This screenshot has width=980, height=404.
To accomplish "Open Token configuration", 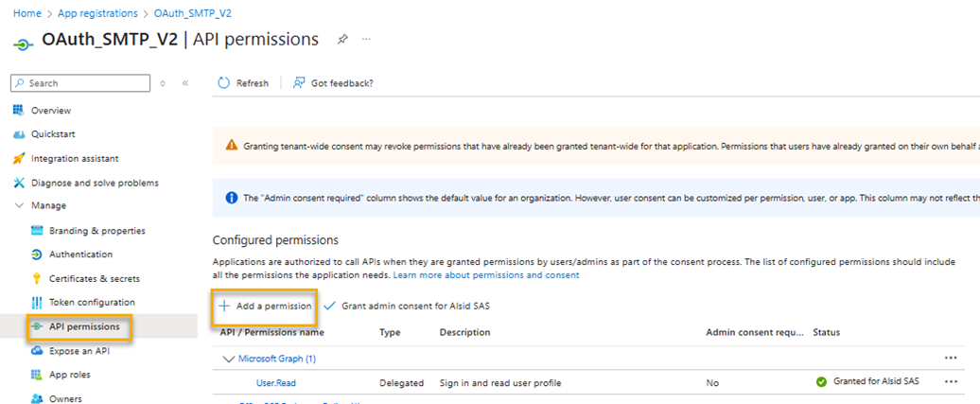I will pos(92,303).
